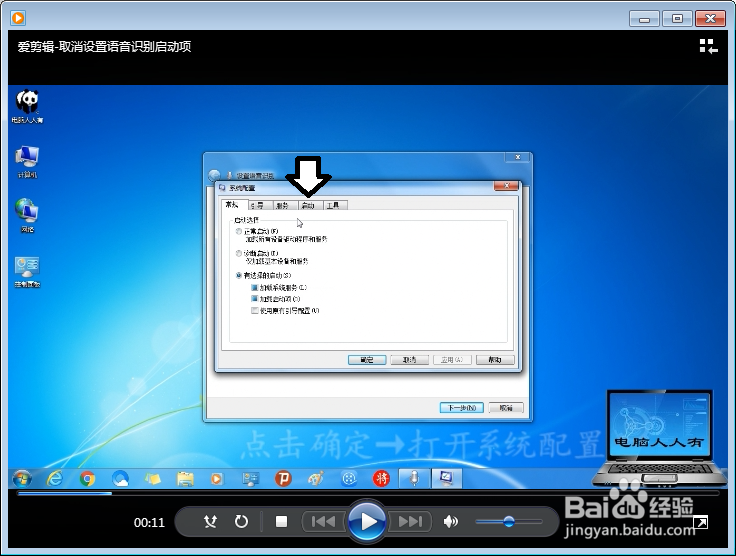The width and height of the screenshot is (736, 556).
Task: Open the microphone speech taskbar icon
Action: click(x=414, y=479)
